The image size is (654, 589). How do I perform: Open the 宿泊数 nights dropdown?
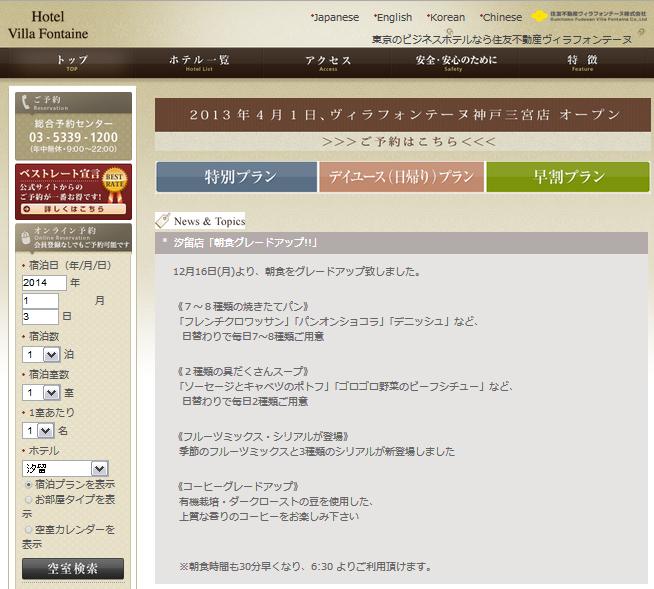(x=41, y=355)
